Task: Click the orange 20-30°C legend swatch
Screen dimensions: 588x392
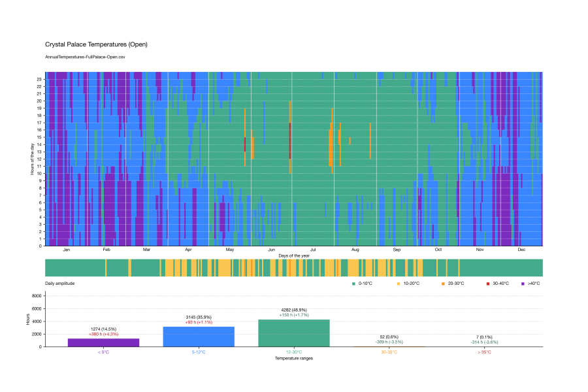Action: [443, 284]
